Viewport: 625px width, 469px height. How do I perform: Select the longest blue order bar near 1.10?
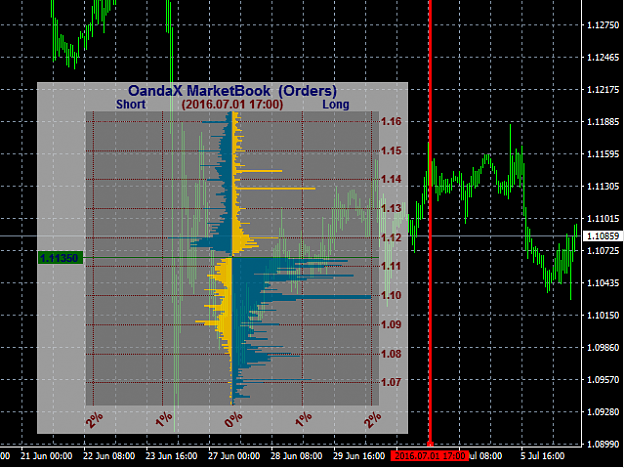pyautogui.click(x=302, y=297)
